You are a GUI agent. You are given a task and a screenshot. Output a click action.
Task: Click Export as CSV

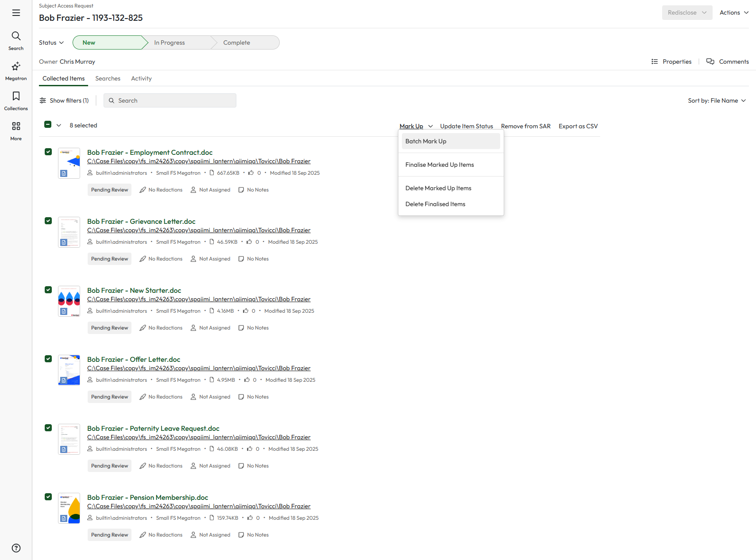[578, 126]
